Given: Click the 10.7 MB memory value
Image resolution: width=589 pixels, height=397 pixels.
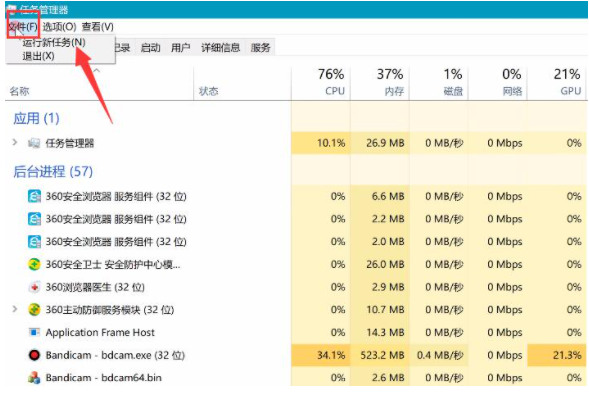Looking at the screenshot, I should tap(385, 310).
